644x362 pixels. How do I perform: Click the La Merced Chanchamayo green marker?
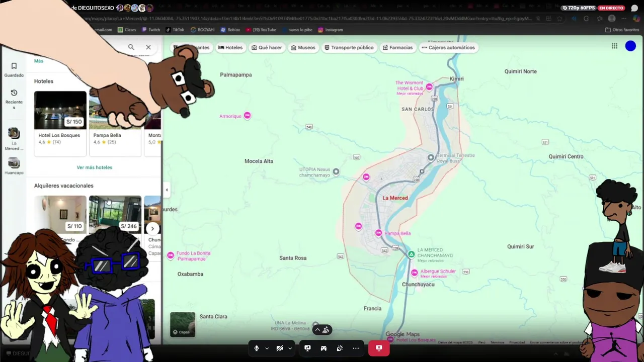pyautogui.click(x=411, y=254)
